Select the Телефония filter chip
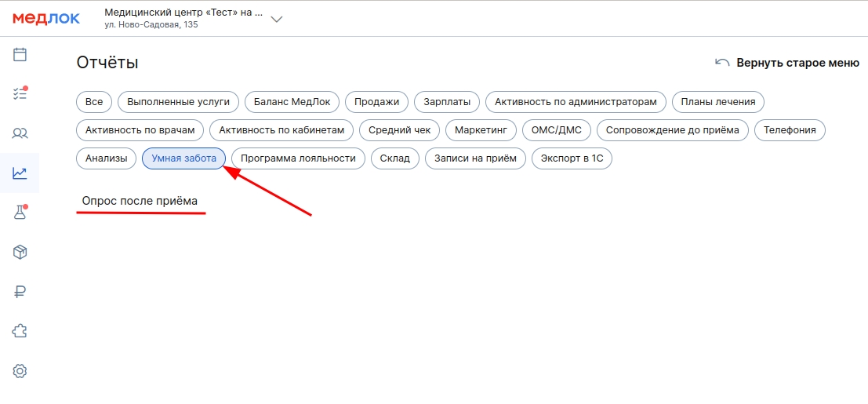 point(790,130)
